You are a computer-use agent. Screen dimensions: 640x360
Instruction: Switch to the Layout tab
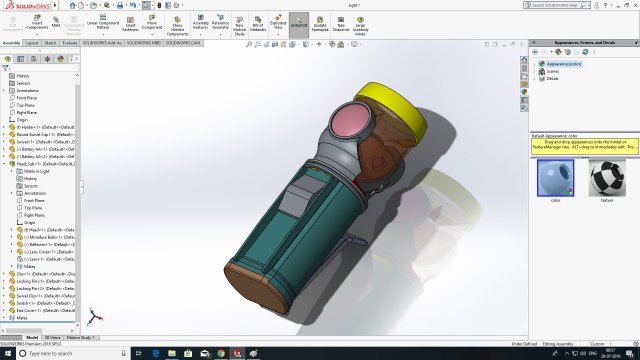point(32,43)
